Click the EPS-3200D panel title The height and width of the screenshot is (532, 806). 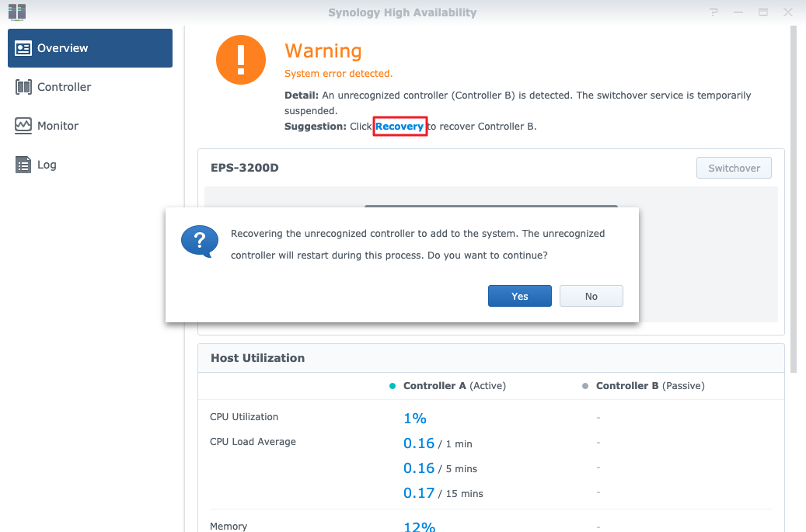[x=245, y=168]
